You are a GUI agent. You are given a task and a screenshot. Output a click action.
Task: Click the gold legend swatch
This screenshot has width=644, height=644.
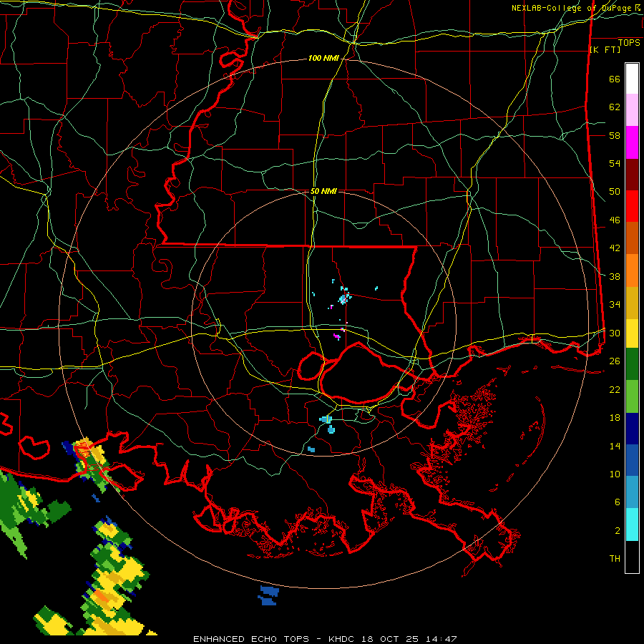click(x=632, y=303)
